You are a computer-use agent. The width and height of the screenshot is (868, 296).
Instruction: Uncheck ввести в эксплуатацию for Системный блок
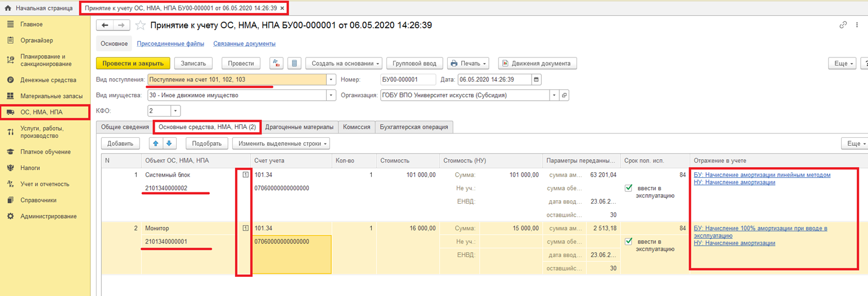pos(629,189)
